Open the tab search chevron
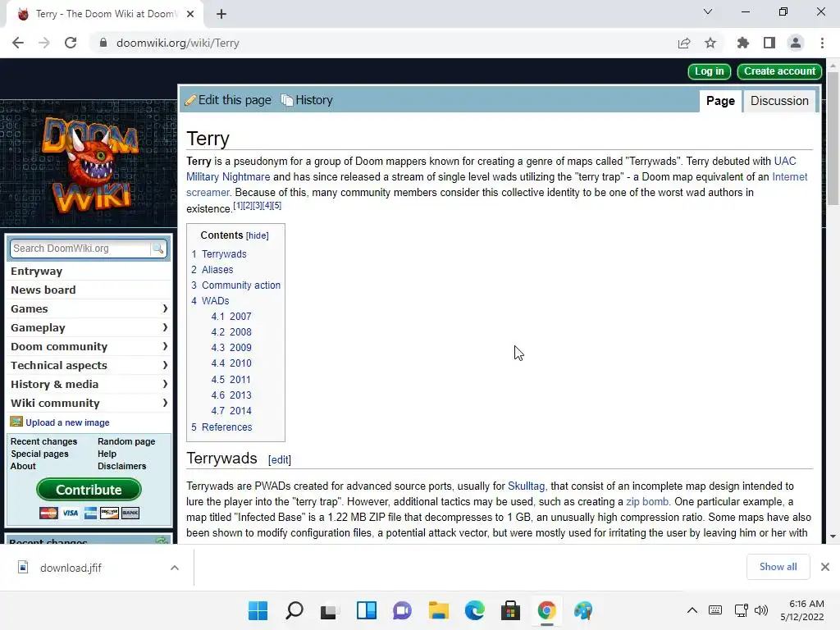Image resolution: width=840 pixels, height=630 pixels. point(708,11)
